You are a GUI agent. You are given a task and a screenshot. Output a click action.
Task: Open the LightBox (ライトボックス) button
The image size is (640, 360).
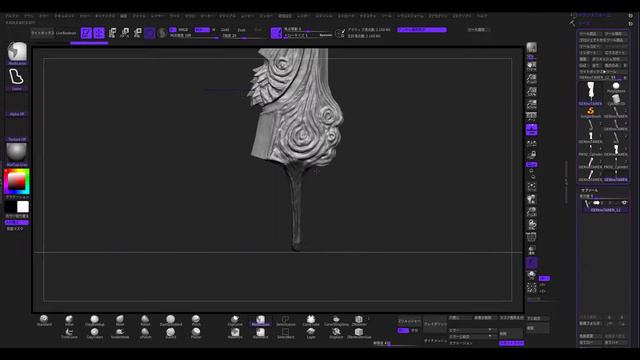pos(42,33)
